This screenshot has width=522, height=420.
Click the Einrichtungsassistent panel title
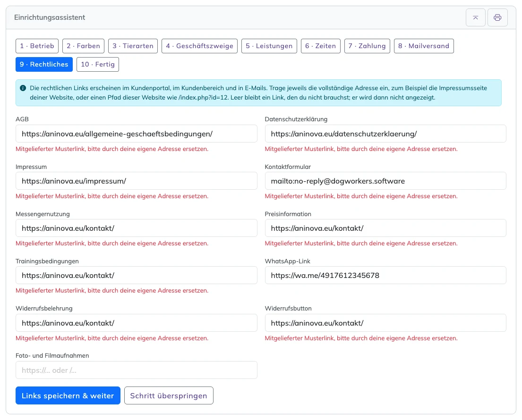[x=50, y=17]
